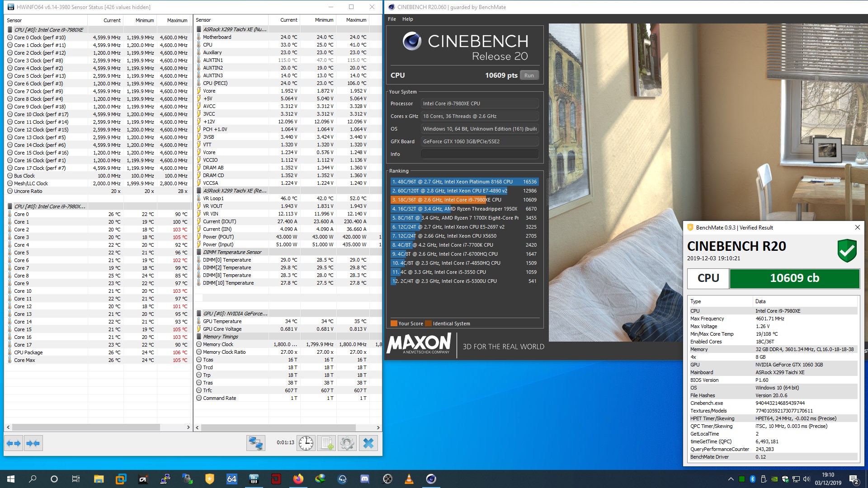Image resolution: width=868 pixels, height=488 pixels.
Task: Select Mesh/LLC Clock row
Action: pyautogui.click(x=98, y=183)
